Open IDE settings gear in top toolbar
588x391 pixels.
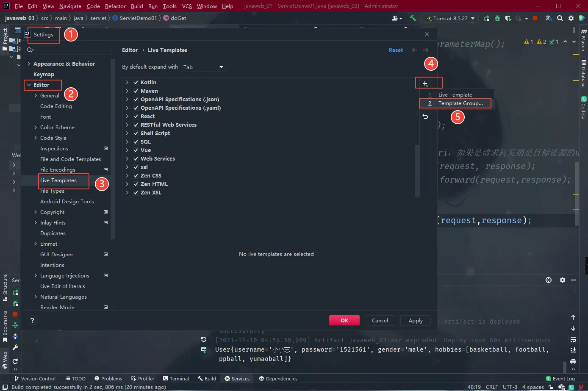click(x=571, y=18)
